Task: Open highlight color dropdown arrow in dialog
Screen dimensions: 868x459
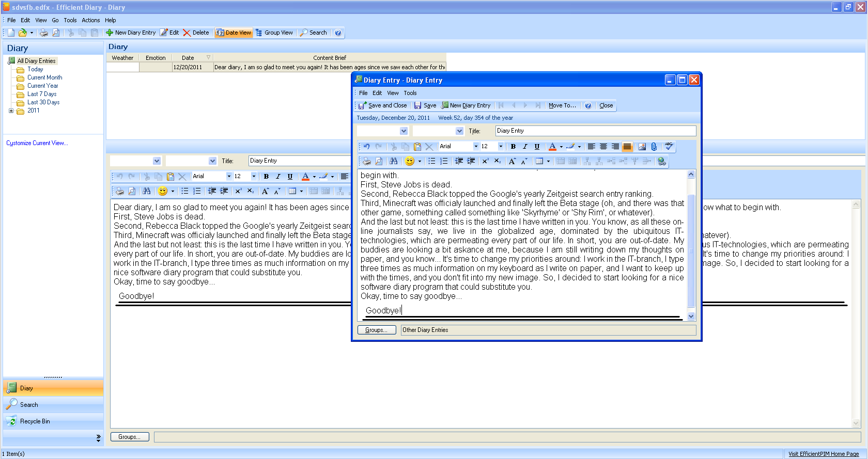Action: (x=579, y=147)
